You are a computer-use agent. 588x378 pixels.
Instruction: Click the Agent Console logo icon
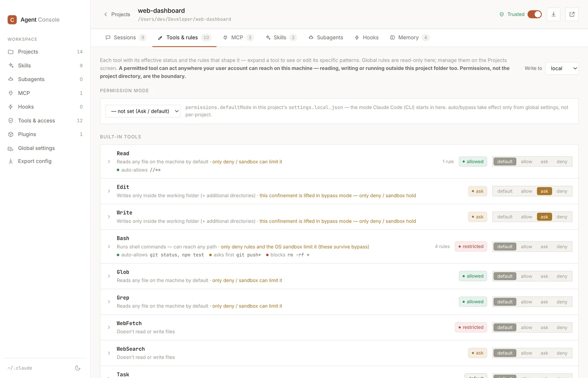[12, 19]
